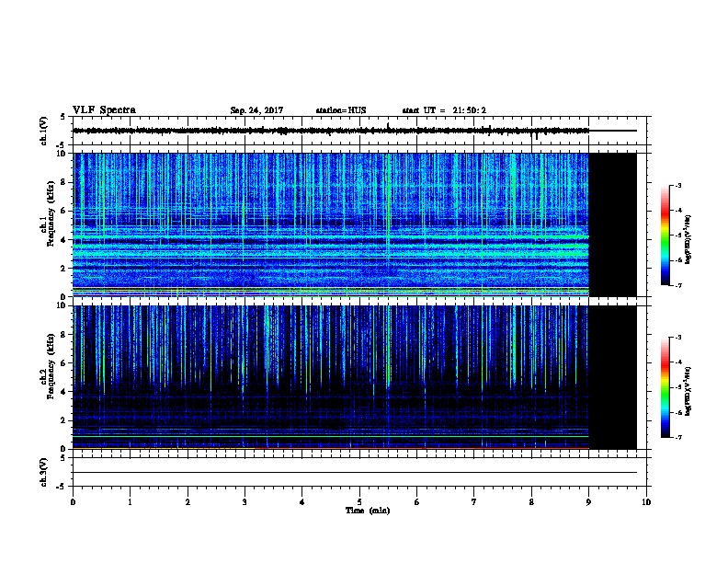Screen dimensions: 728x563
Task: Click the black data gap in ch.1 spectrogram
Action: [613, 224]
